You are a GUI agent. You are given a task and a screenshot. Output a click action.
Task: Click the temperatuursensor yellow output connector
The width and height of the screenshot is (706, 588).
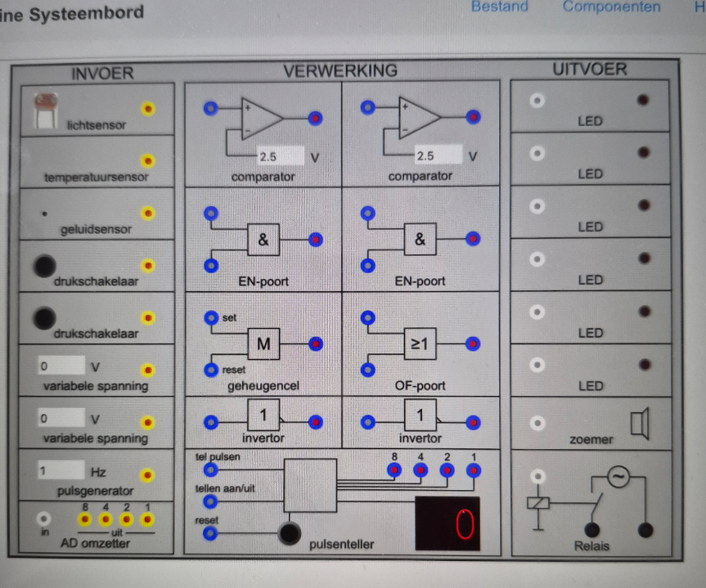click(147, 161)
